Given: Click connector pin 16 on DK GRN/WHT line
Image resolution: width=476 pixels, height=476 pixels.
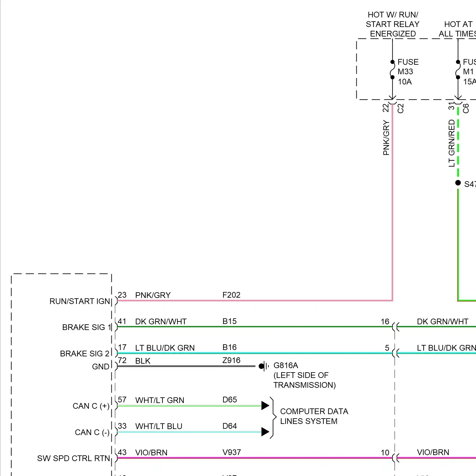Looking at the screenshot, I should [x=385, y=321].
